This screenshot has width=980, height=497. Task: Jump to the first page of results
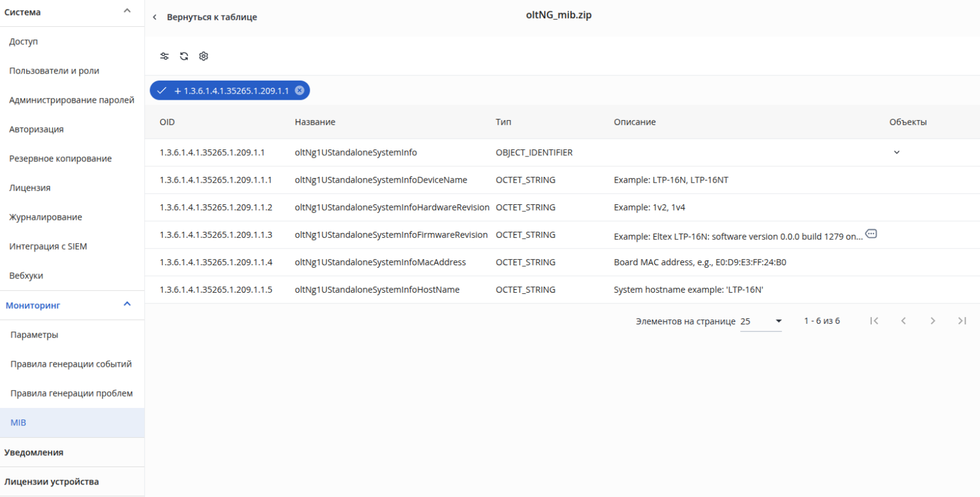pos(874,321)
